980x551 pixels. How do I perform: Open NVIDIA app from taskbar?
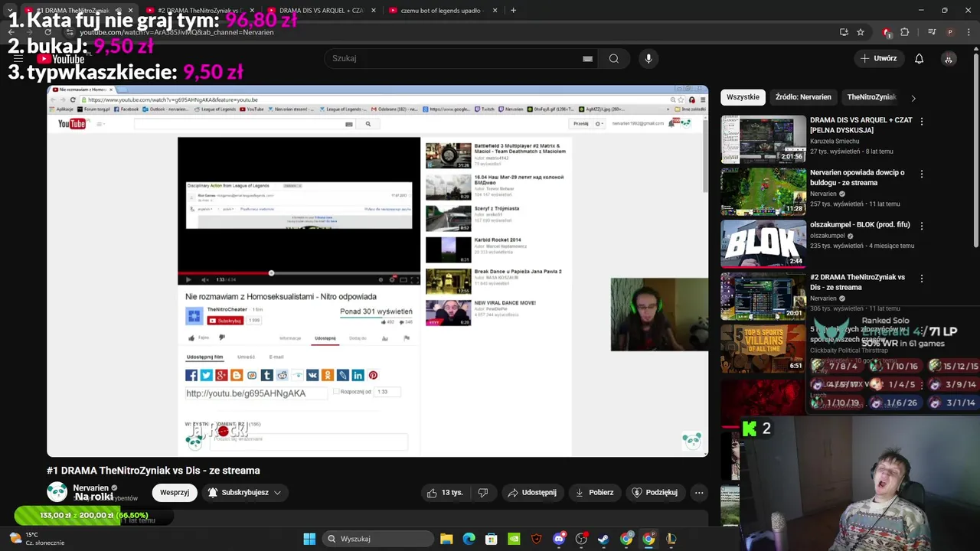coord(514,539)
